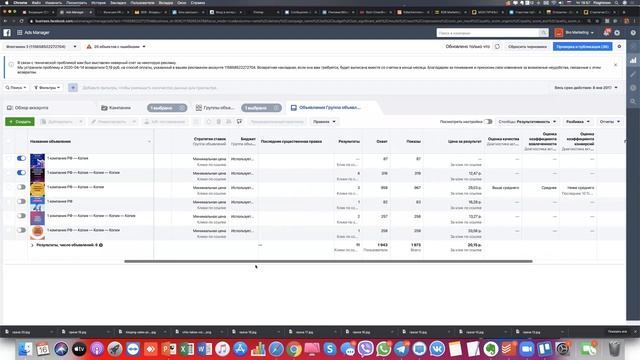Image resolution: width=640 pixels, height=360 pixels.
Task: Open Finder in the dock
Action: (x=25, y=349)
